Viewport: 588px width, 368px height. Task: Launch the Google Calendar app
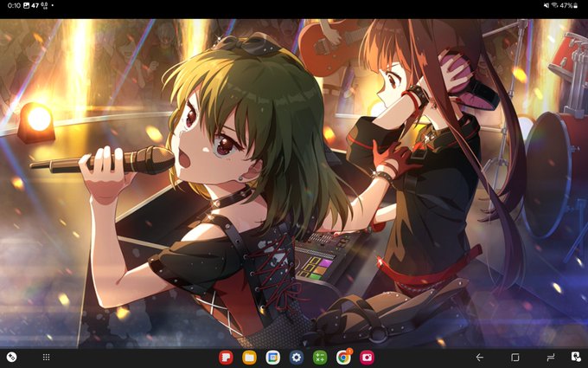coord(272,357)
